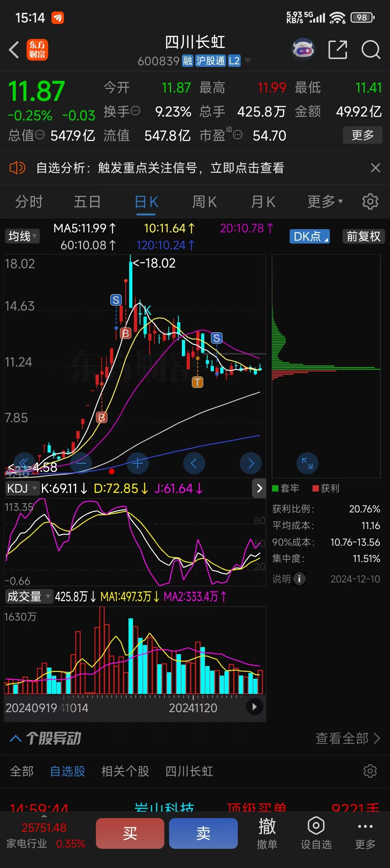Expand the chip distribution panel fullscreen icon
Screen dimensions: 390x868
coord(307,463)
